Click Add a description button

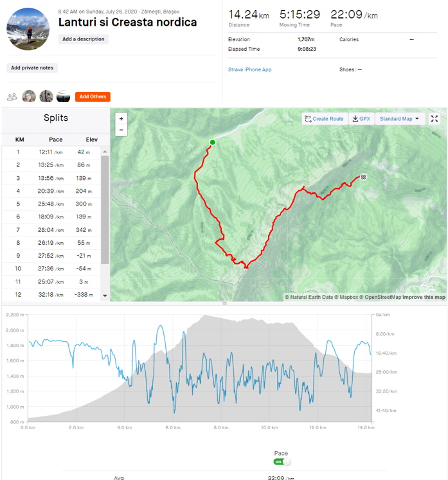point(84,39)
